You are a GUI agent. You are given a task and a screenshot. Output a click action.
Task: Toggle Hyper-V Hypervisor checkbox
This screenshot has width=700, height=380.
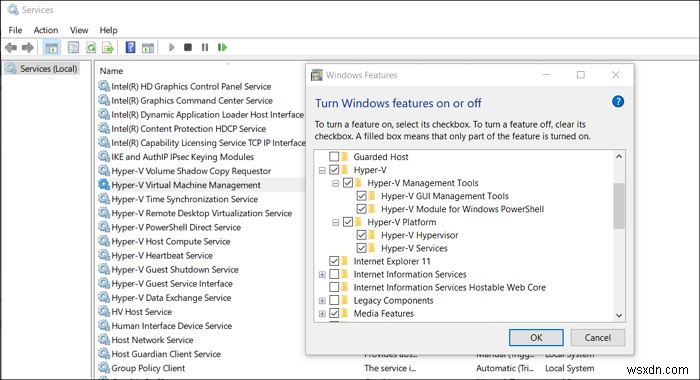tap(362, 235)
